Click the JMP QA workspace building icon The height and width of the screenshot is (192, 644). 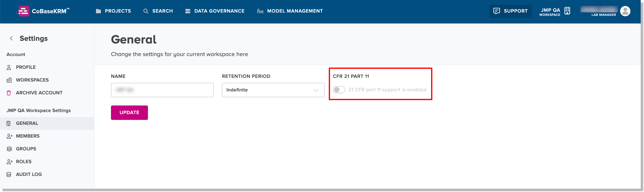[x=567, y=11]
